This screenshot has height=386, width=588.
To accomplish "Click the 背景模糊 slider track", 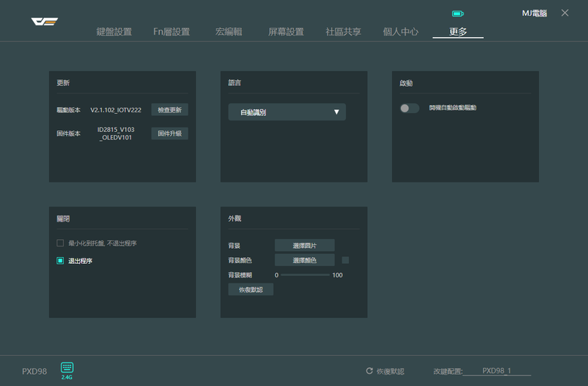I will [x=305, y=275].
